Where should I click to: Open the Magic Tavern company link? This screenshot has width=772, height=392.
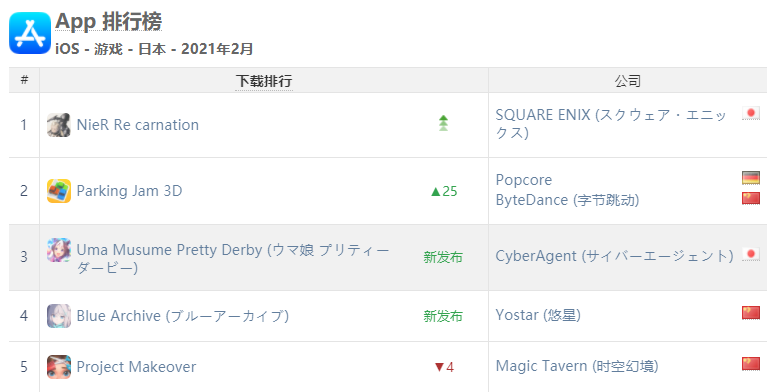tap(577, 366)
